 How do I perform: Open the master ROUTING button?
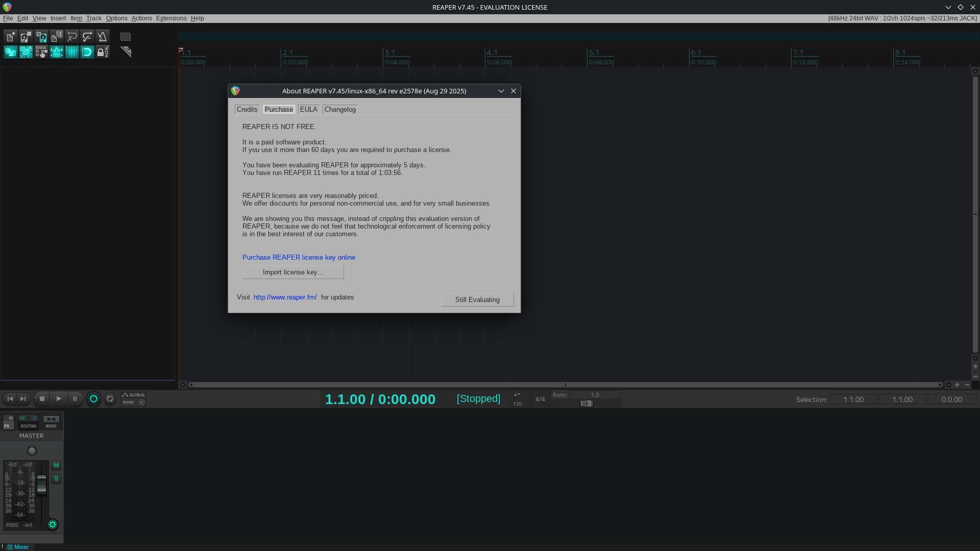[x=28, y=422]
